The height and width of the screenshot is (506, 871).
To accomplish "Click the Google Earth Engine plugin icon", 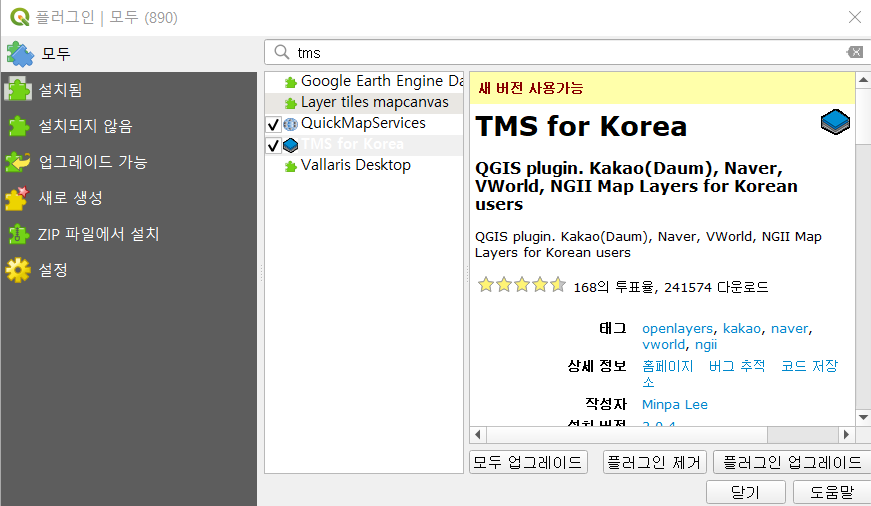I will coord(290,82).
